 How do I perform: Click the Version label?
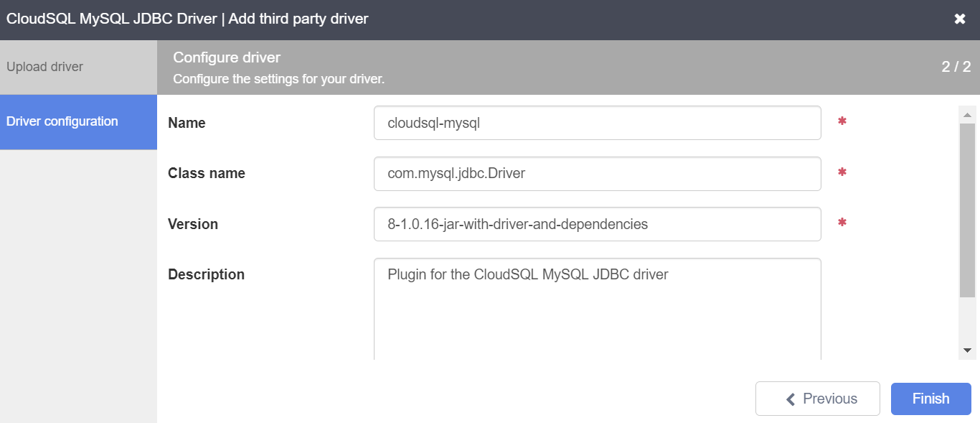[x=193, y=224]
